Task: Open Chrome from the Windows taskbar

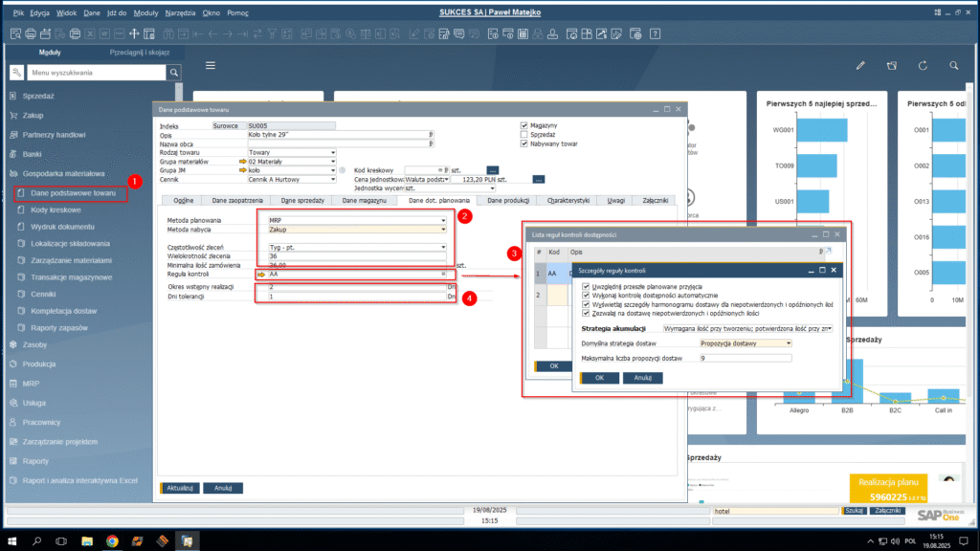Action: tap(112, 541)
